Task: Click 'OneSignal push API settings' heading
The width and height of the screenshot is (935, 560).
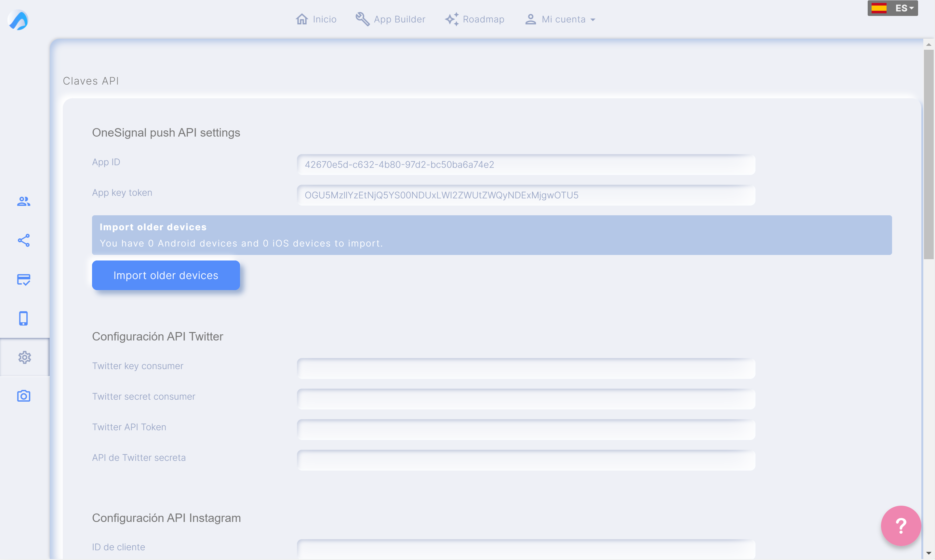Action: [x=166, y=132]
